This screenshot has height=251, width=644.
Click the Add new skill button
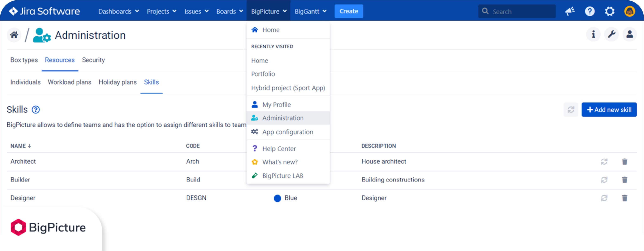(x=609, y=109)
